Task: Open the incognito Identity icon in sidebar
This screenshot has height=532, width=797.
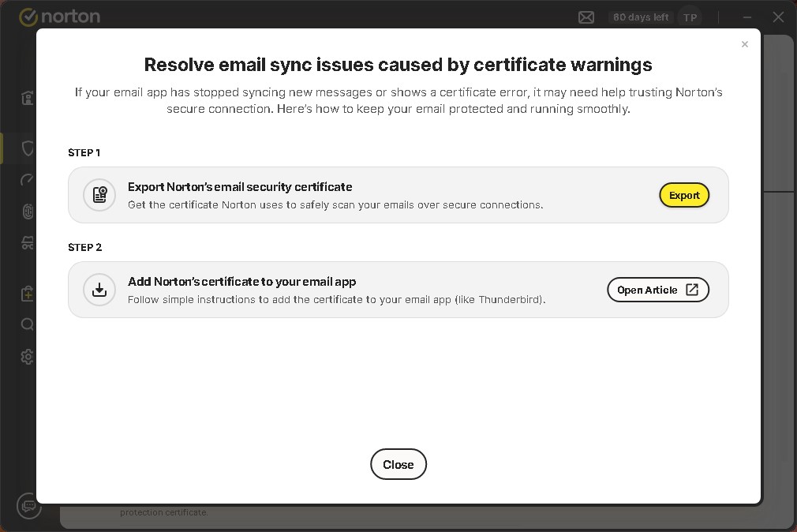Action: [x=28, y=243]
